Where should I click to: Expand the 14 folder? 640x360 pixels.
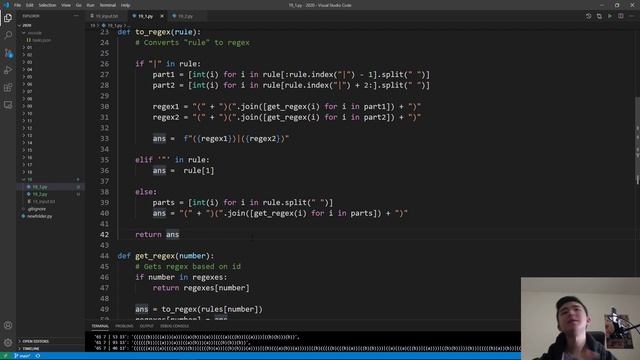tap(29, 143)
